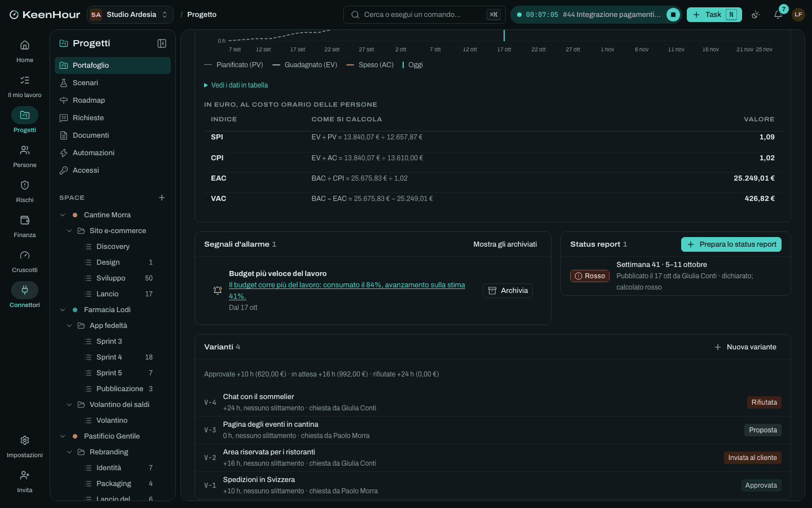
Task: Open Impostazioni gear icon
Action: (25, 440)
